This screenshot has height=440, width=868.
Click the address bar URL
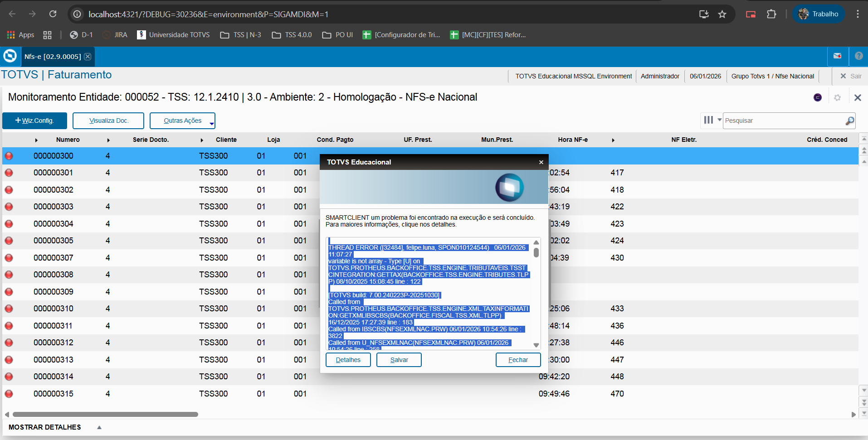pos(208,14)
